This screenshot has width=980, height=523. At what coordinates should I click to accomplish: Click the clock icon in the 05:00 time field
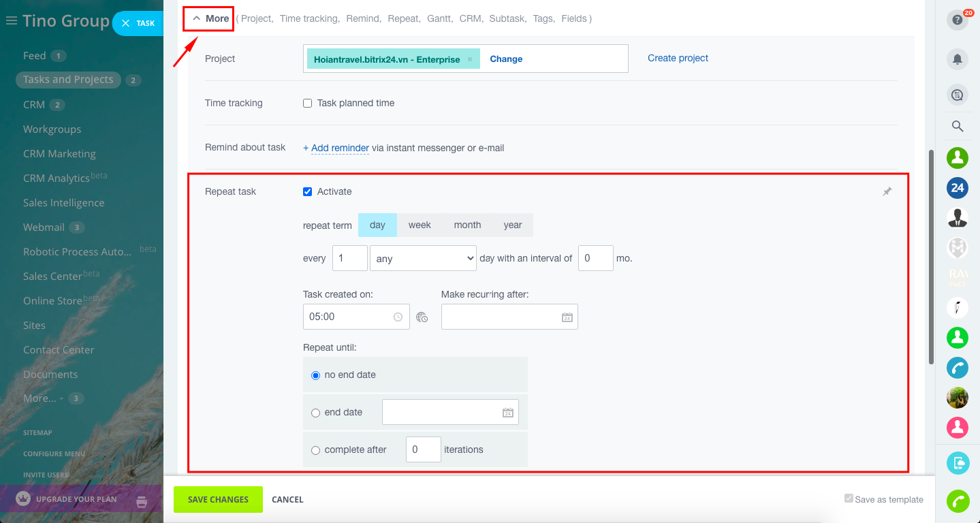click(x=398, y=317)
